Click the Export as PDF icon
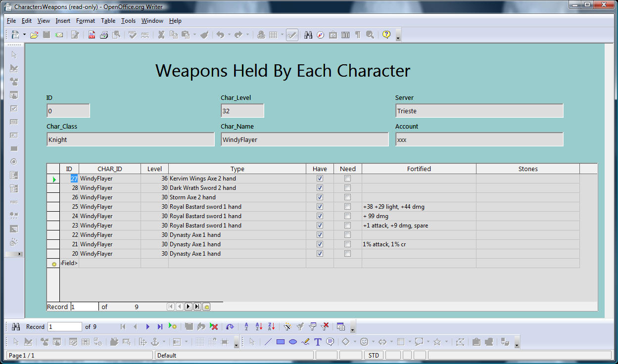Screen dimensions: 618x364 (92, 35)
